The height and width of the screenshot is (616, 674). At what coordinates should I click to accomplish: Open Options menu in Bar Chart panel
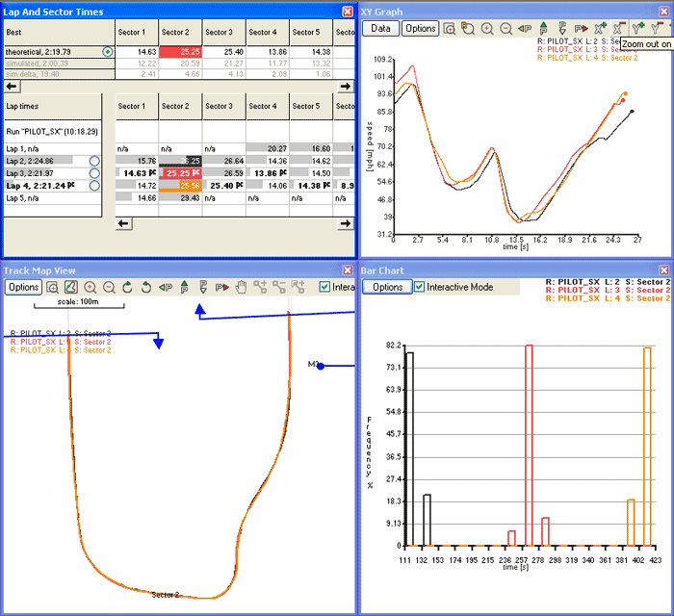pos(387,287)
